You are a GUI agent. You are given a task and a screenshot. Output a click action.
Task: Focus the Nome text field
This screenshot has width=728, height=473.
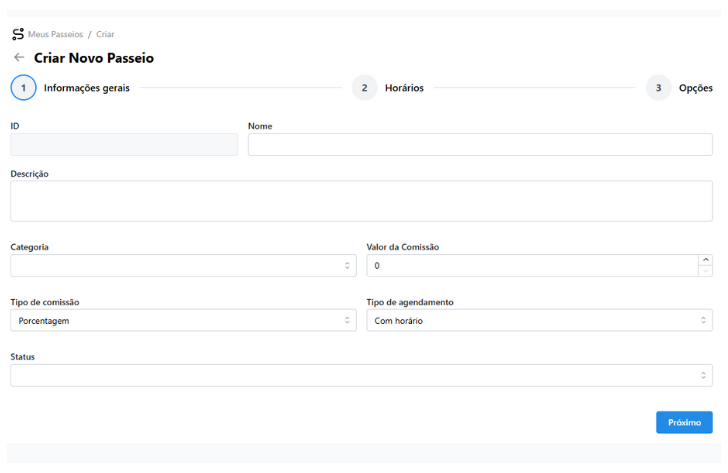pyautogui.click(x=480, y=145)
